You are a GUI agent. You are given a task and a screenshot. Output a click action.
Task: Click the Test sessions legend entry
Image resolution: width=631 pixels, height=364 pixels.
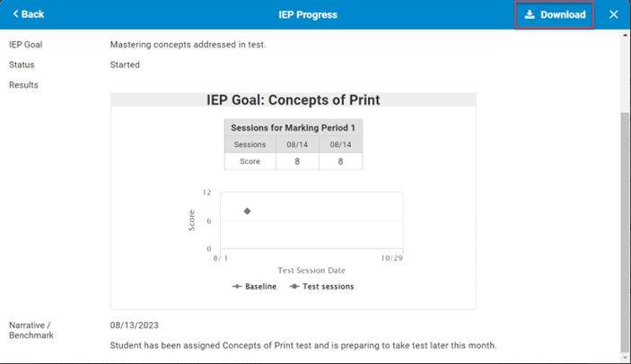point(322,287)
